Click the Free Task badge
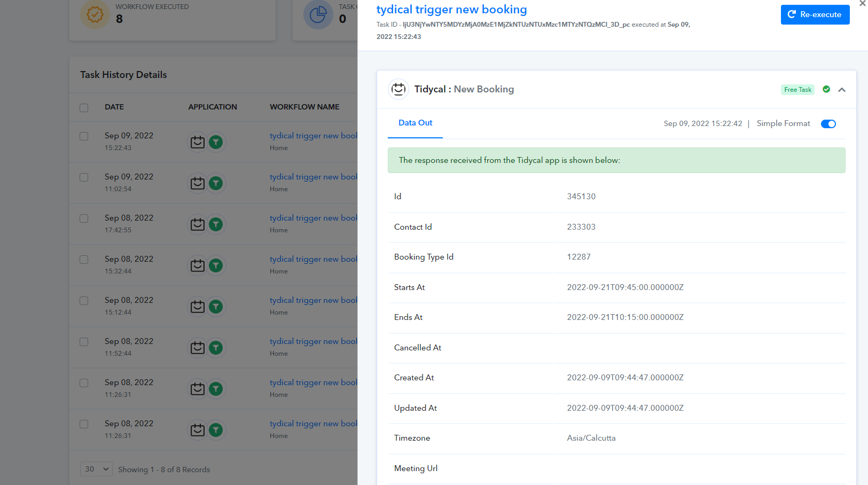Image resolution: width=868 pixels, height=485 pixels. click(797, 90)
